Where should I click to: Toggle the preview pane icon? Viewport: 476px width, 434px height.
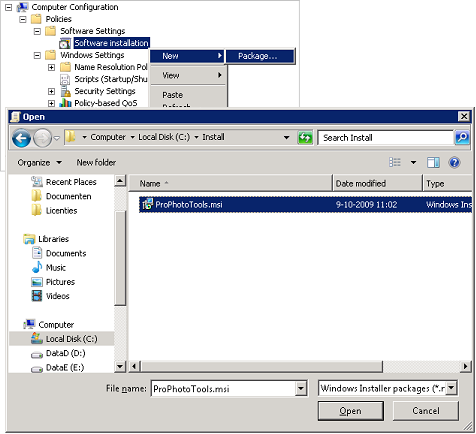click(433, 162)
